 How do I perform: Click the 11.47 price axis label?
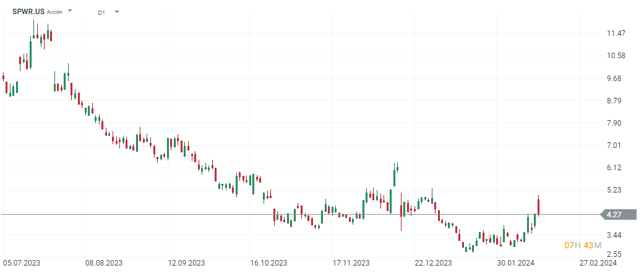[x=616, y=33]
